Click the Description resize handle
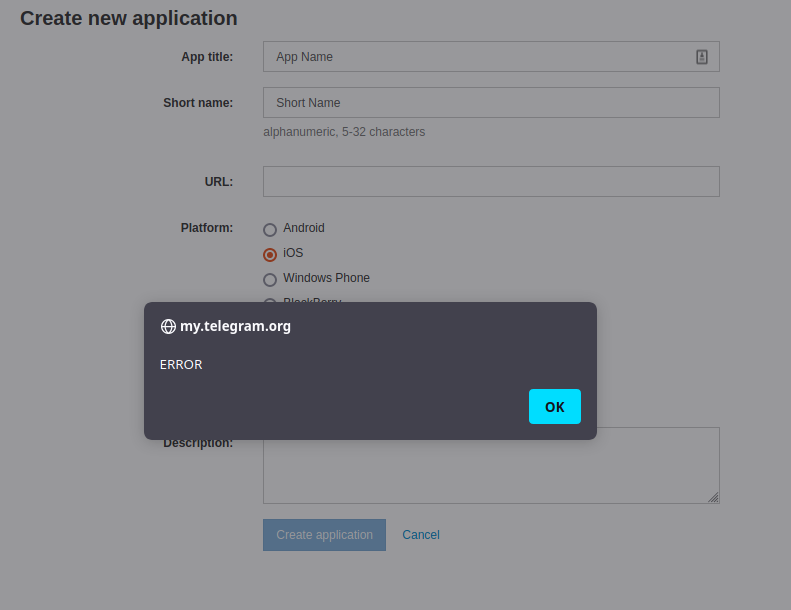This screenshot has height=610, width=791. pos(713,497)
